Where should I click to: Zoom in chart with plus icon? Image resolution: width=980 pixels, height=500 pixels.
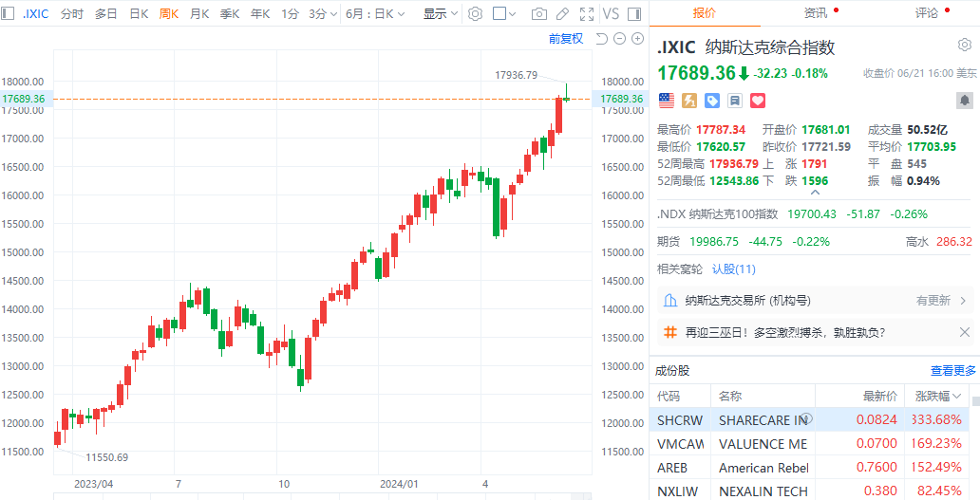[637, 39]
